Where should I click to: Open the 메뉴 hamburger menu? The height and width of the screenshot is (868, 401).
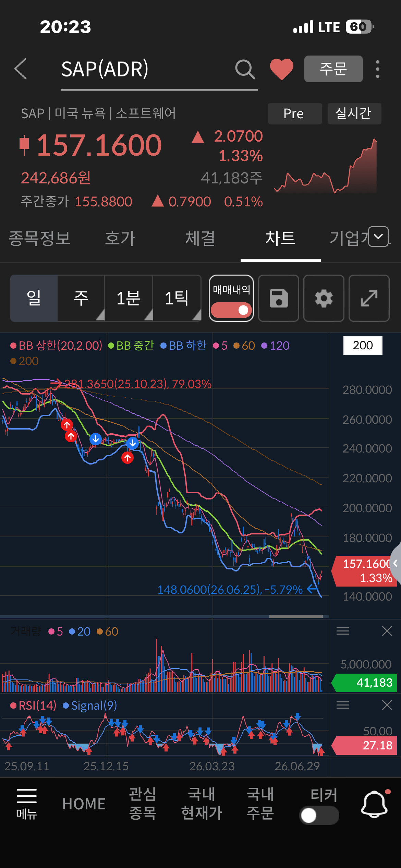pos(26,804)
